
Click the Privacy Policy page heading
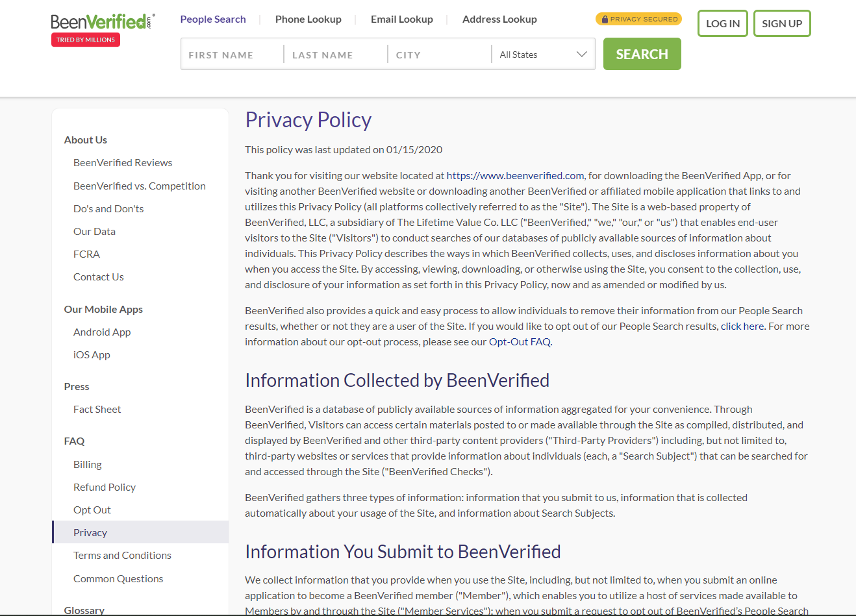308,120
